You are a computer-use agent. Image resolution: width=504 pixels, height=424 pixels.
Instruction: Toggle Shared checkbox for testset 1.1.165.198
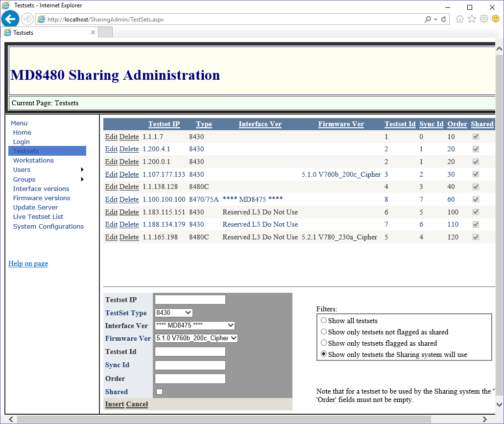click(x=476, y=237)
